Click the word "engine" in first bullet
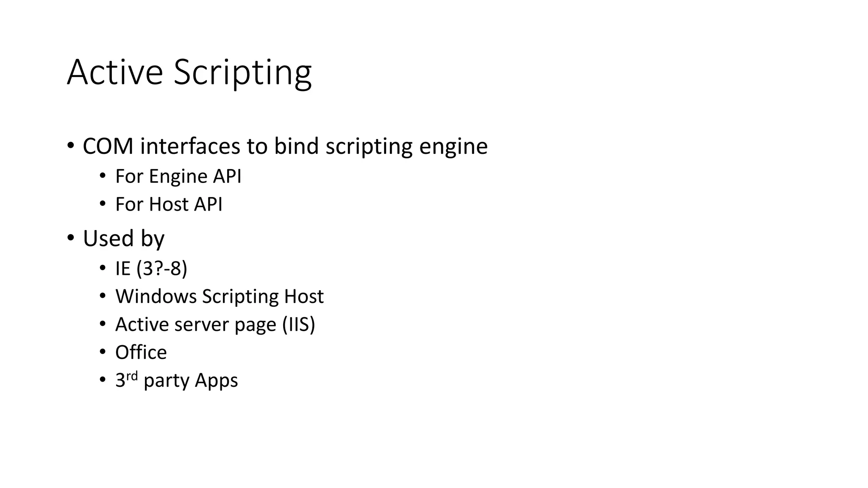 (453, 147)
